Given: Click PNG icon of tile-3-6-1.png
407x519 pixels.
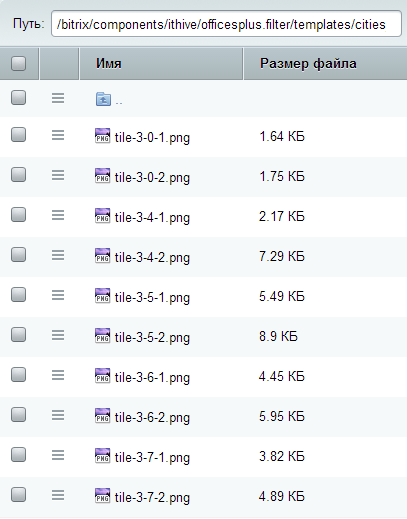Looking at the screenshot, I should 102,376.
